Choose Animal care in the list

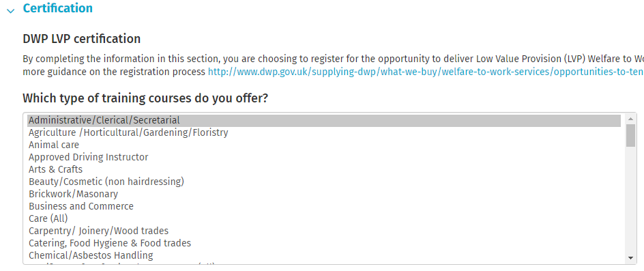(324, 145)
